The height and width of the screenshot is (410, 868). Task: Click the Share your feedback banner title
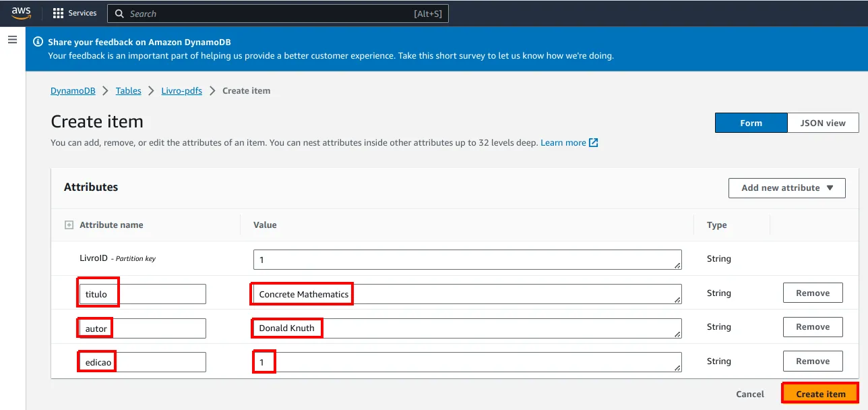(x=139, y=42)
